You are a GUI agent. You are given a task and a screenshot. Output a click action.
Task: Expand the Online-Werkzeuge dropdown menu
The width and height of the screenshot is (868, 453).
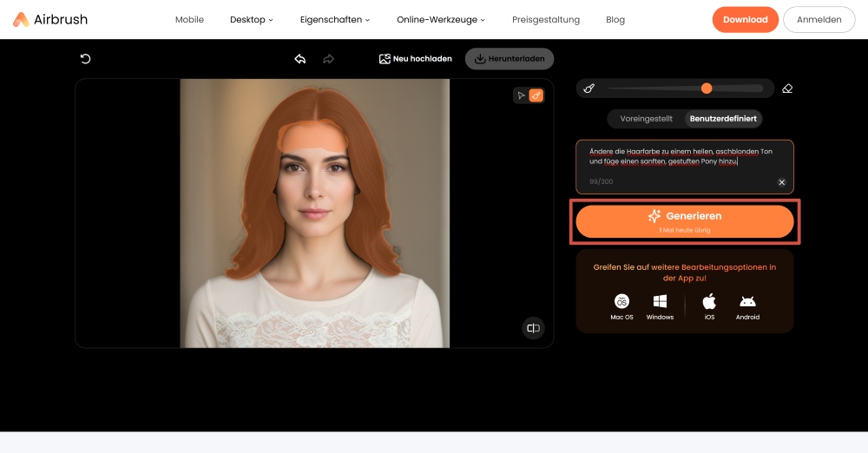pos(441,19)
